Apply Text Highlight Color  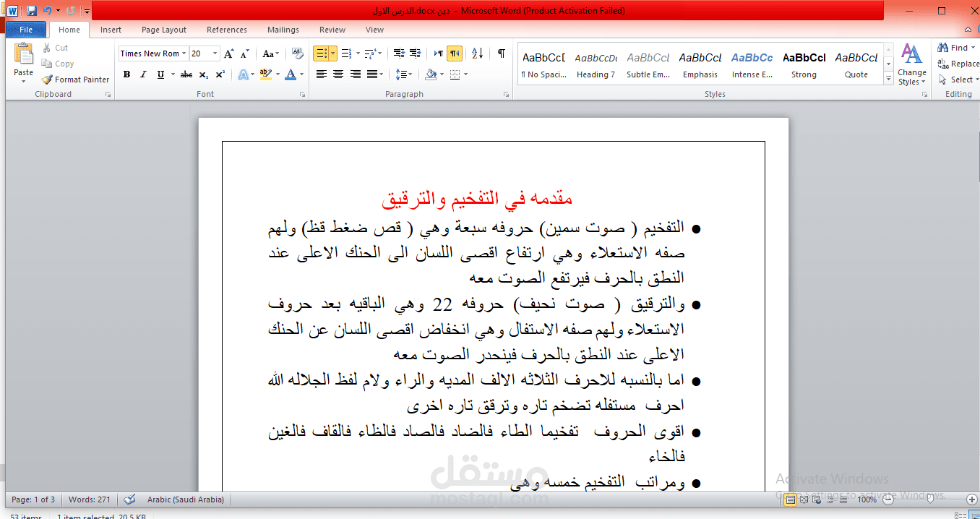[265, 74]
